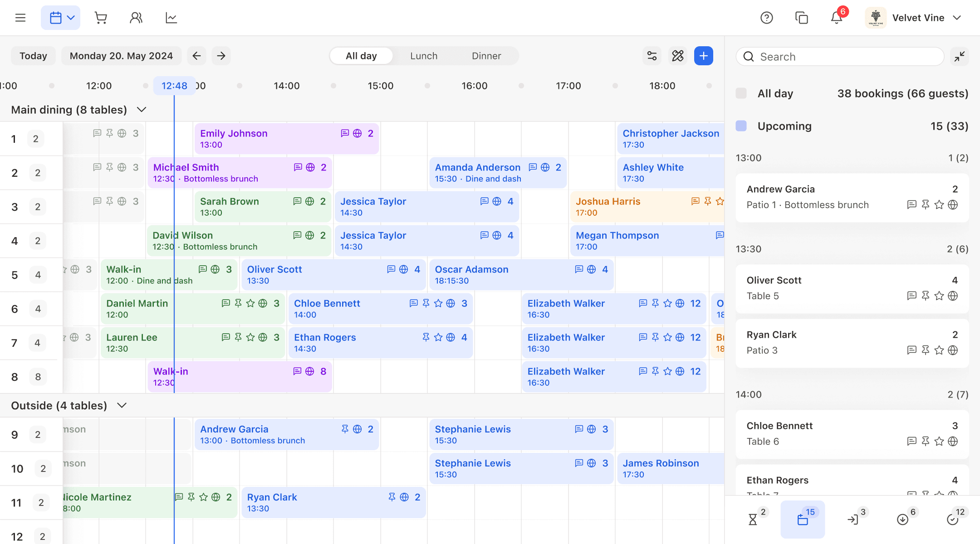Toggle the table layout edit icon
This screenshot has height=544, width=980.
click(x=678, y=56)
